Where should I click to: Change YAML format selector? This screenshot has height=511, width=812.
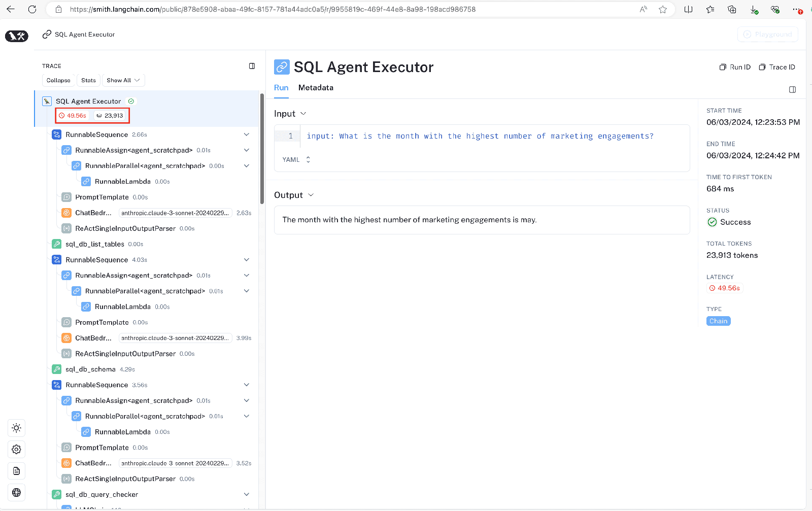296,159
